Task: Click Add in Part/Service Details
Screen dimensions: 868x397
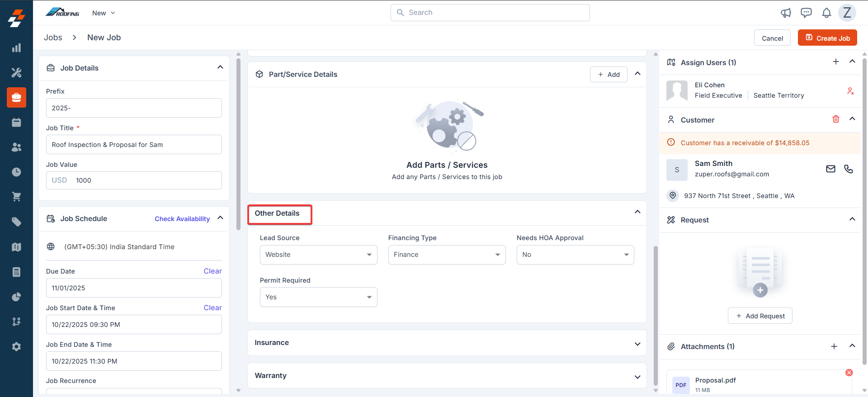Action: (x=609, y=75)
